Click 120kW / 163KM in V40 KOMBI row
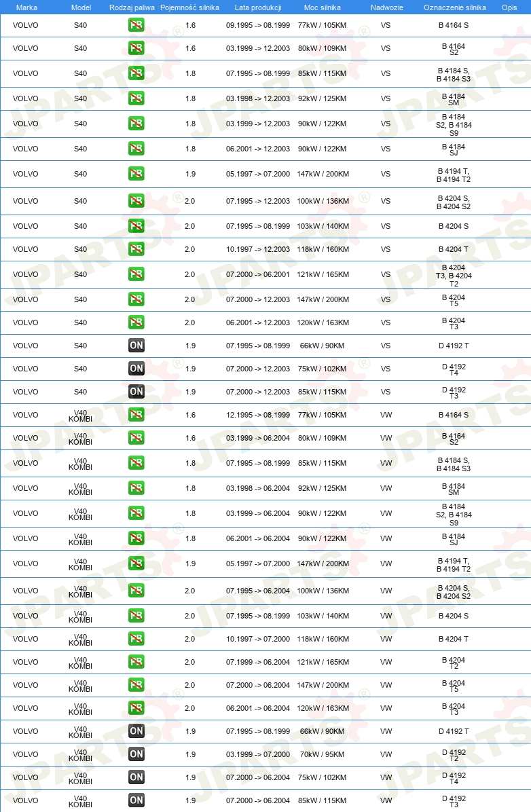Screen dimensions: 531x812 click(323, 708)
